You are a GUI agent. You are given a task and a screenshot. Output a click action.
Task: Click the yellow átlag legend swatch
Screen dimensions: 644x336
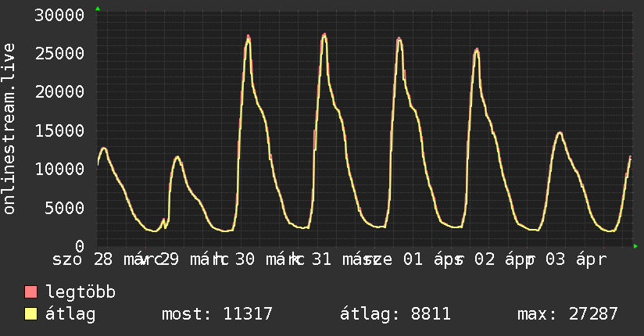pyautogui.click(x=31, y=314)
